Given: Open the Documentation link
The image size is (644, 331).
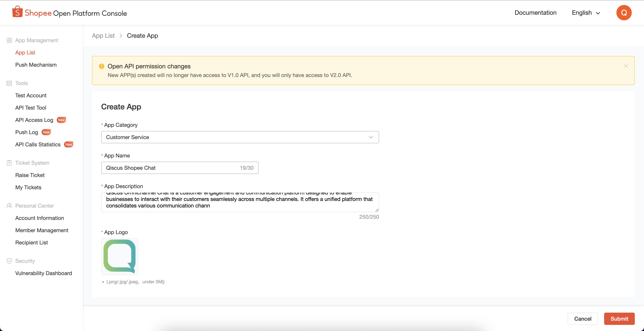Looking at the screenshot, I should [535, 13].
